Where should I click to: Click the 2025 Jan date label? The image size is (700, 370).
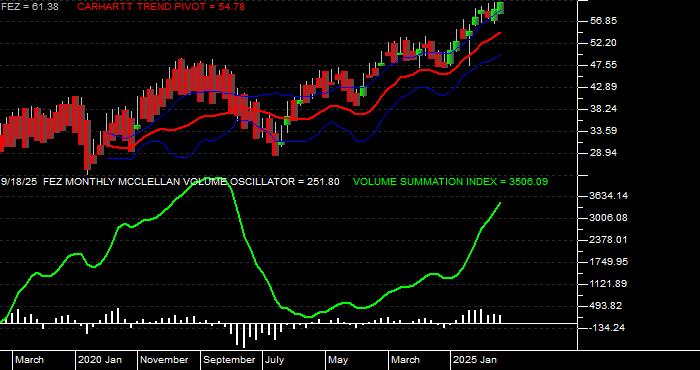pyautogui.click(x=475, y=360)
